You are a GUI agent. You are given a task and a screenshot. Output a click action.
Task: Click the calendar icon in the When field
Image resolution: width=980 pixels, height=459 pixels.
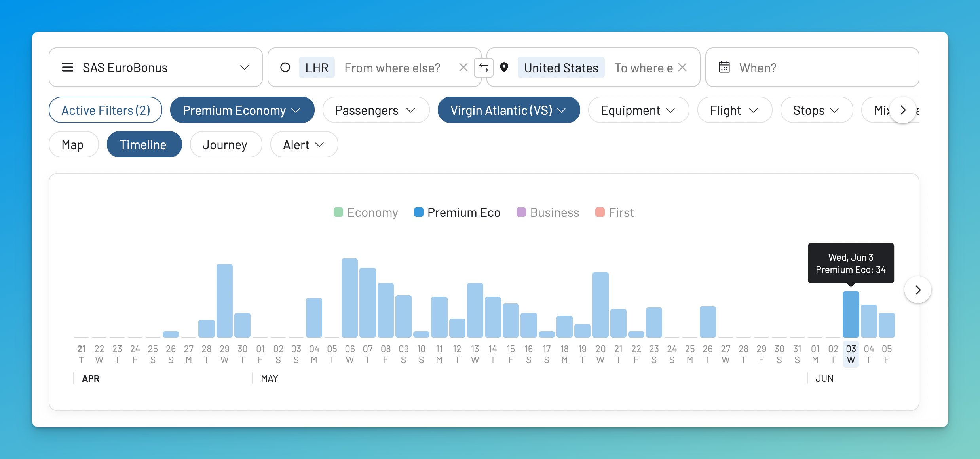click(724, 67)
